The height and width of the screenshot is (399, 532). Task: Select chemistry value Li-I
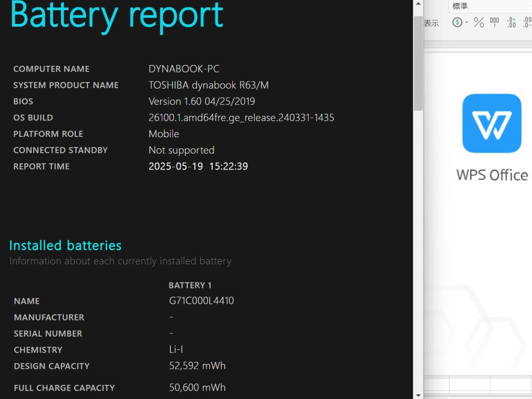point(176,350)
